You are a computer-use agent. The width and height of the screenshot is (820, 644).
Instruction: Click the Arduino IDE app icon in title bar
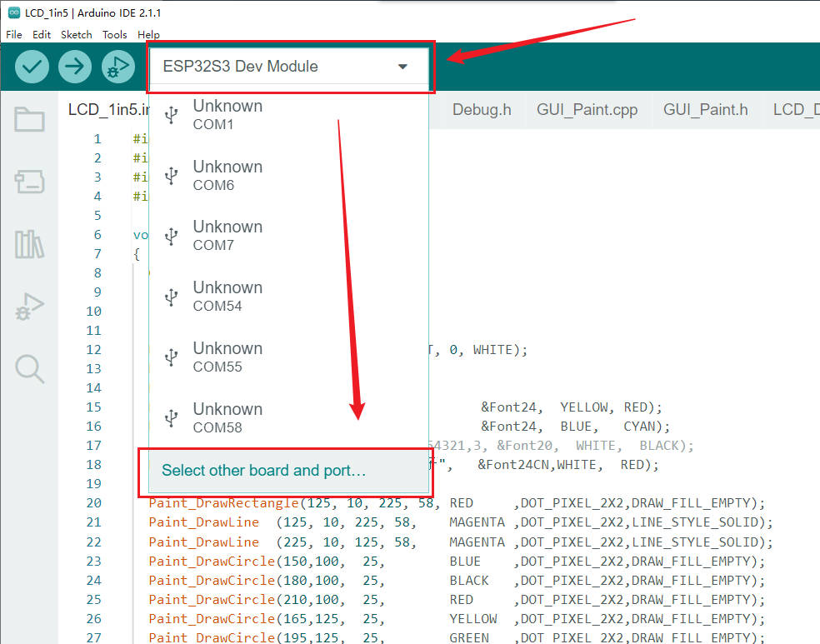tap(14, 12)
